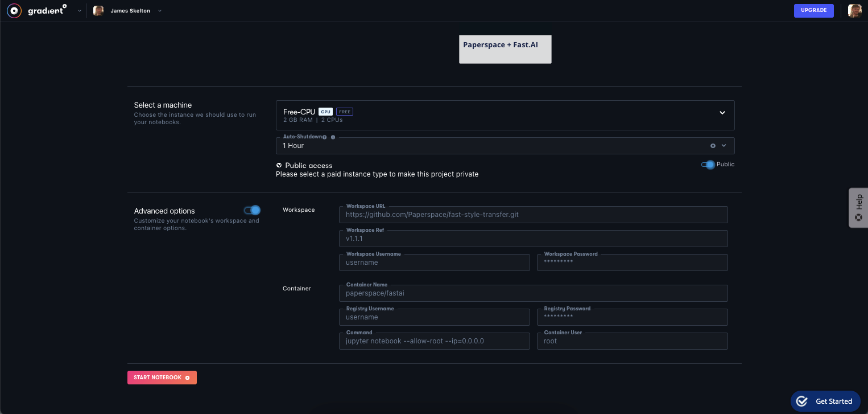Click the Advanced options heading
This screenshot has width=868, height=414.
pyautogui.click(x=164, y=211)
